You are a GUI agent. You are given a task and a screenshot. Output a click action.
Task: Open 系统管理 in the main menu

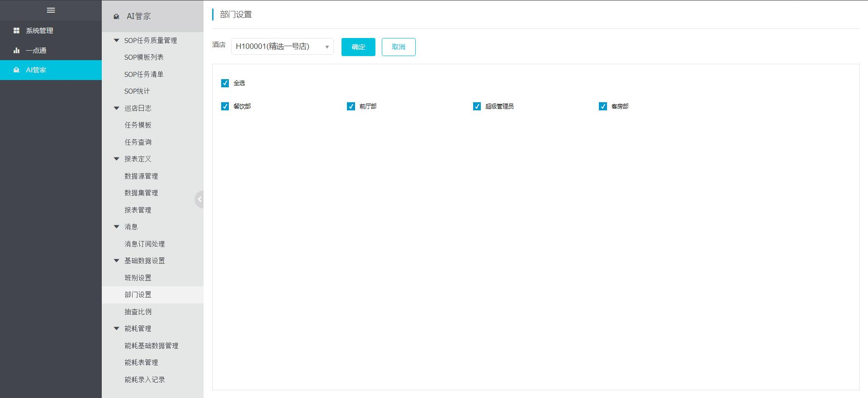(51, 31)
